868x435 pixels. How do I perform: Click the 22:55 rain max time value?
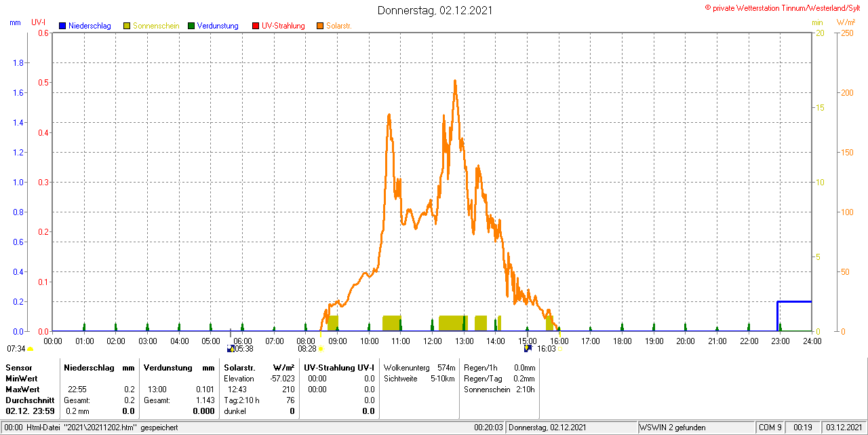pos(77,390)
